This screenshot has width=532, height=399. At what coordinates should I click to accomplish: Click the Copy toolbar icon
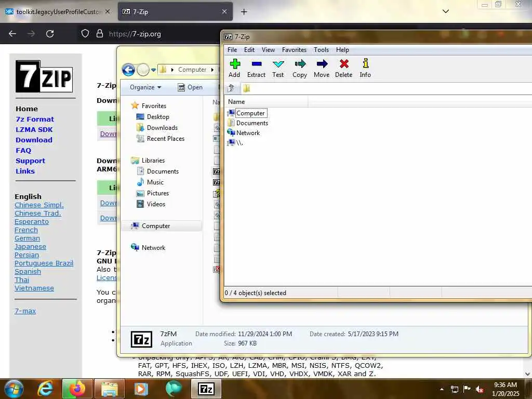click(x=300, y=68)
